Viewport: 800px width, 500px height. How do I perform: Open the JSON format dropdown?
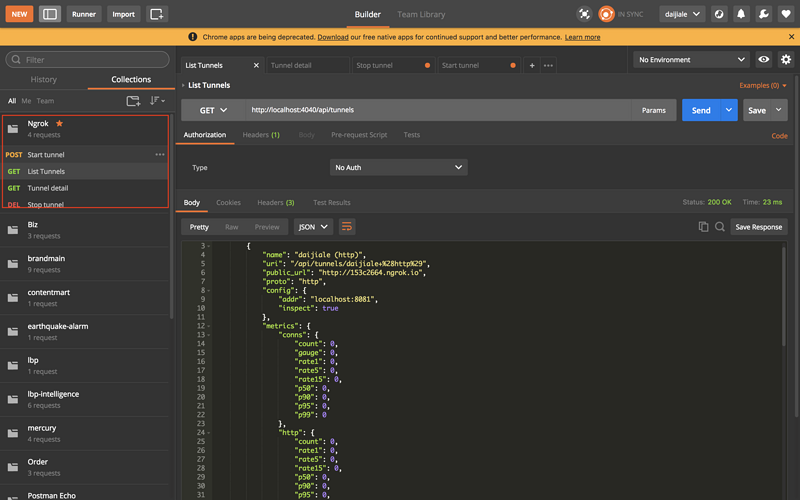pos(313,227)
